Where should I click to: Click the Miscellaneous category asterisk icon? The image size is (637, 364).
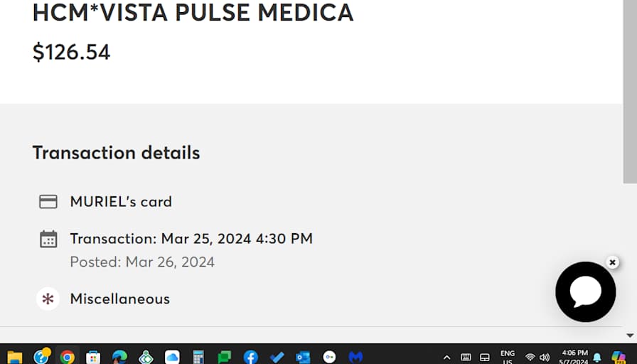coord(48,299)
